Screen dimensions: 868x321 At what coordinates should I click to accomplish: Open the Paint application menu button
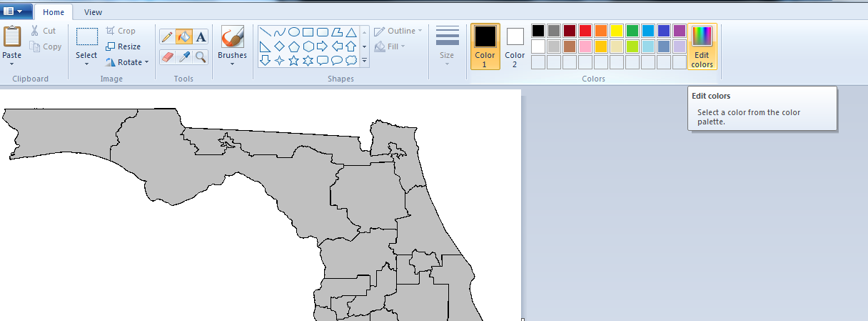coord(16,11)
